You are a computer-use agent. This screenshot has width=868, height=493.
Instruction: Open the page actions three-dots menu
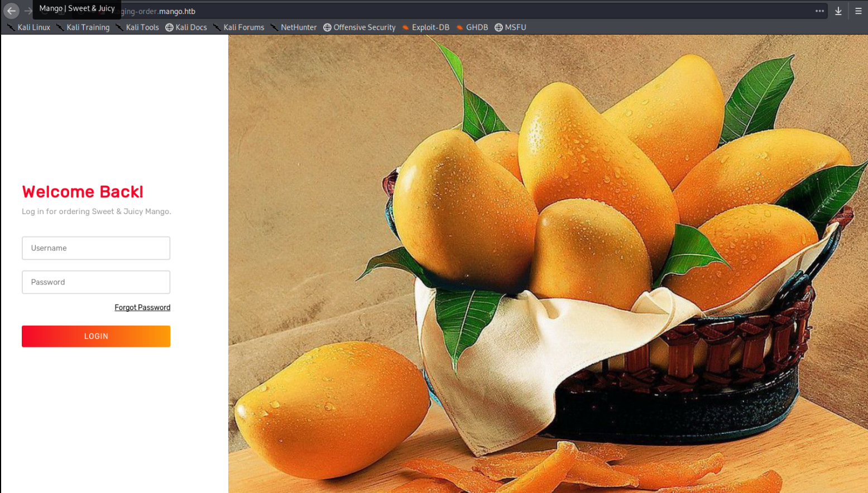(819, 11)
